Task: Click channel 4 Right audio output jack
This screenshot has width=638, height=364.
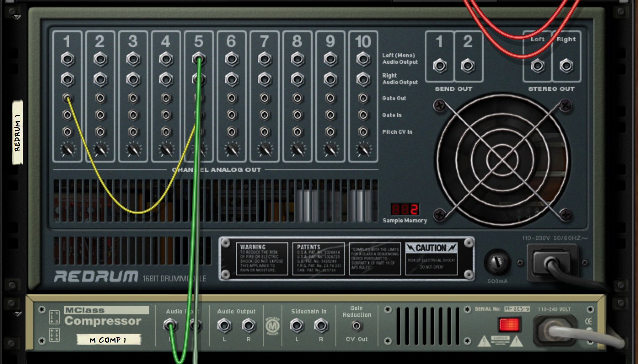Action: click(x=166, y=79)
